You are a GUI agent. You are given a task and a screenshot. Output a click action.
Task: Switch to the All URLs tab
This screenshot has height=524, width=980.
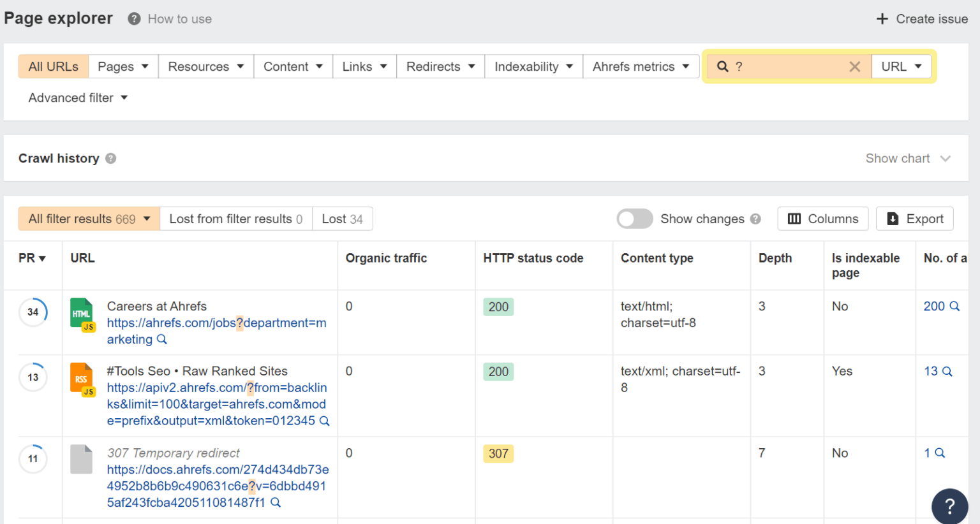click(x=53, y=66)
